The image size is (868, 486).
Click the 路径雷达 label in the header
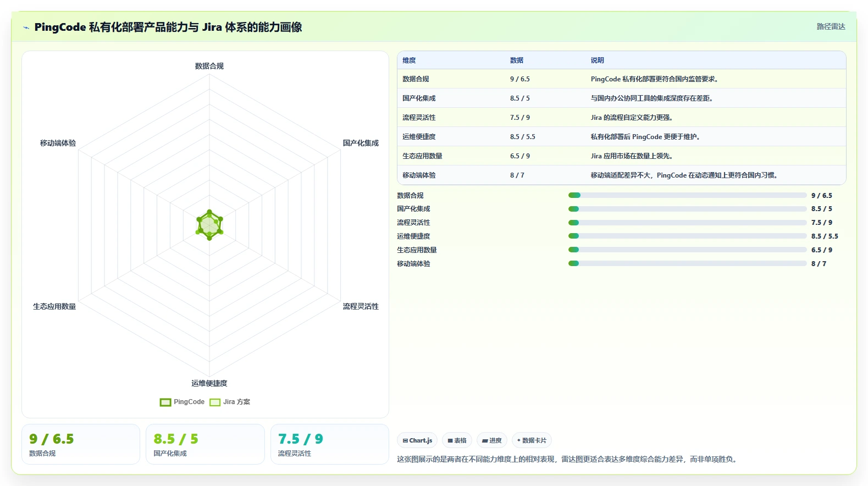tap(831, 26)
